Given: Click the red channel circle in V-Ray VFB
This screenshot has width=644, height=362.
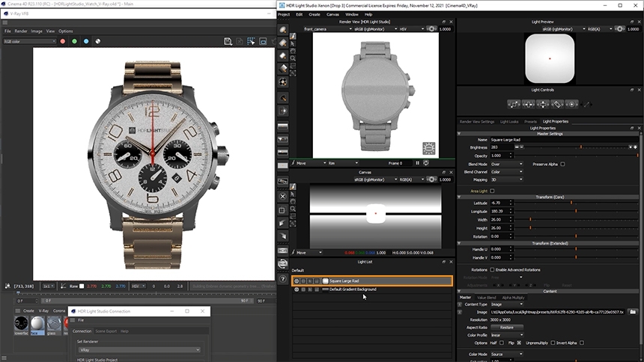Looking at the screenshot, I should pos(63,41).
